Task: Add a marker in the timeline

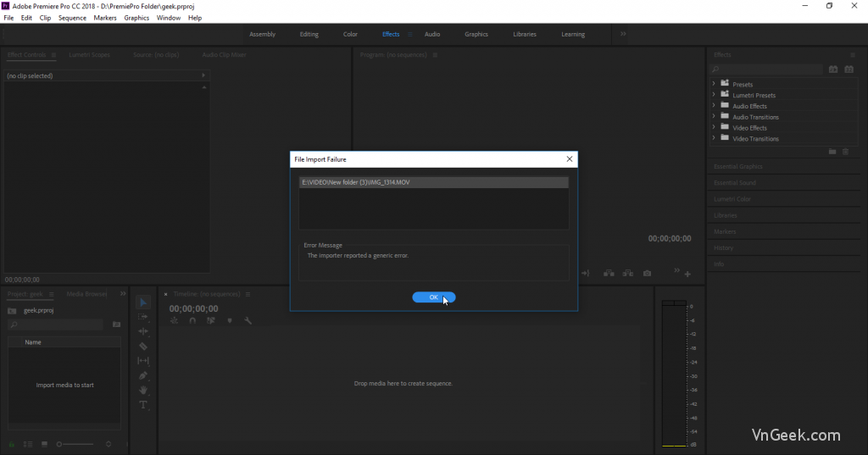Action: tap(230, 320)
